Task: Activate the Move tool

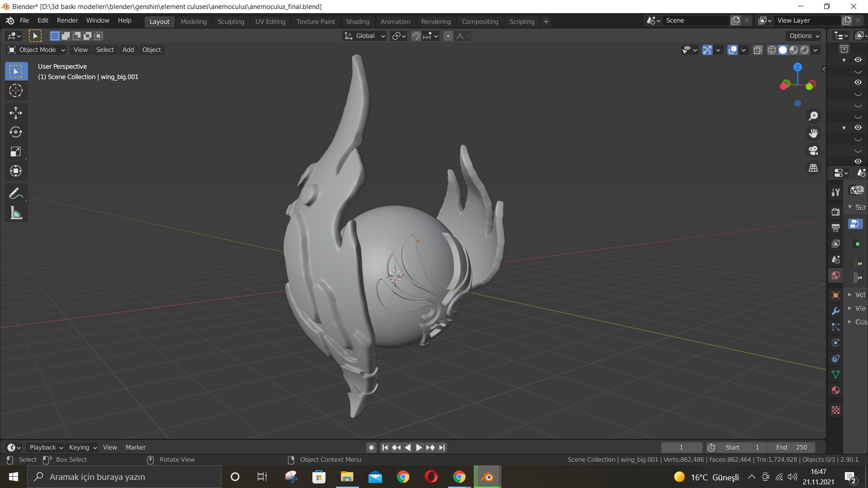Action: coord(16,113)
